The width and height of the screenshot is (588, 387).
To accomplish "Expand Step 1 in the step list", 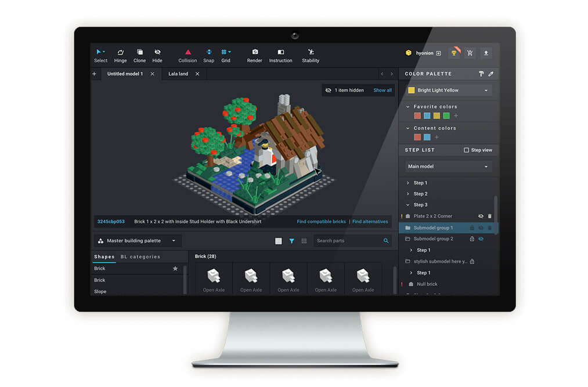I will click(408, 183).
